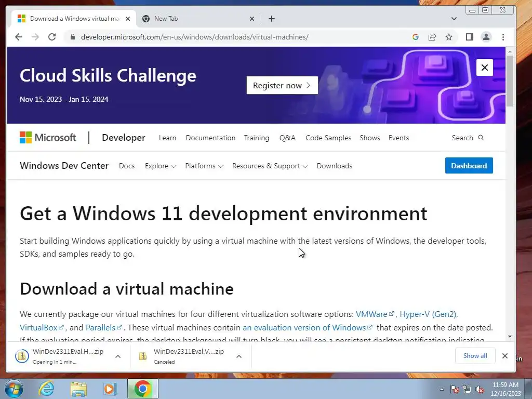Click the Dashboard button
This screenshot has width=532, height=399.
click(x=469, y=166)
